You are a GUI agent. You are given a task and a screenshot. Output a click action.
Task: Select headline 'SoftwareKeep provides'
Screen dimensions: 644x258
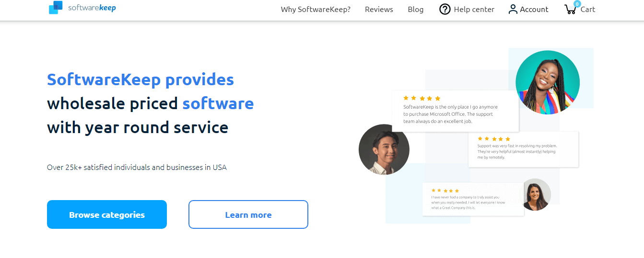tap(141, 79)
